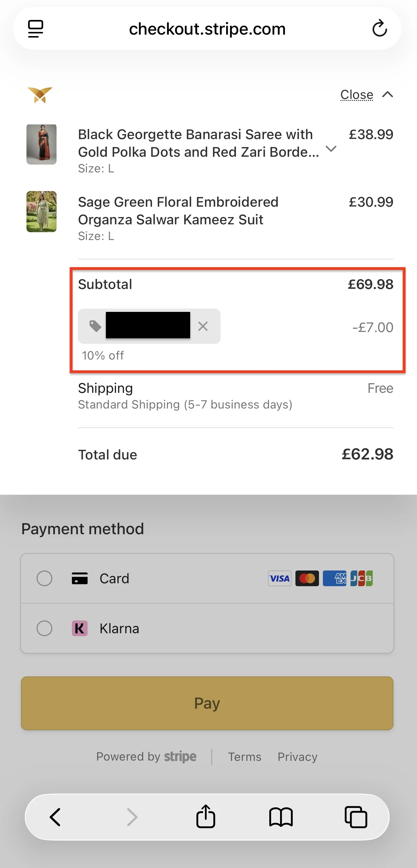Open the Terms link
The height and width of the screenshot is (868, 417).
(x=245, y=757)
